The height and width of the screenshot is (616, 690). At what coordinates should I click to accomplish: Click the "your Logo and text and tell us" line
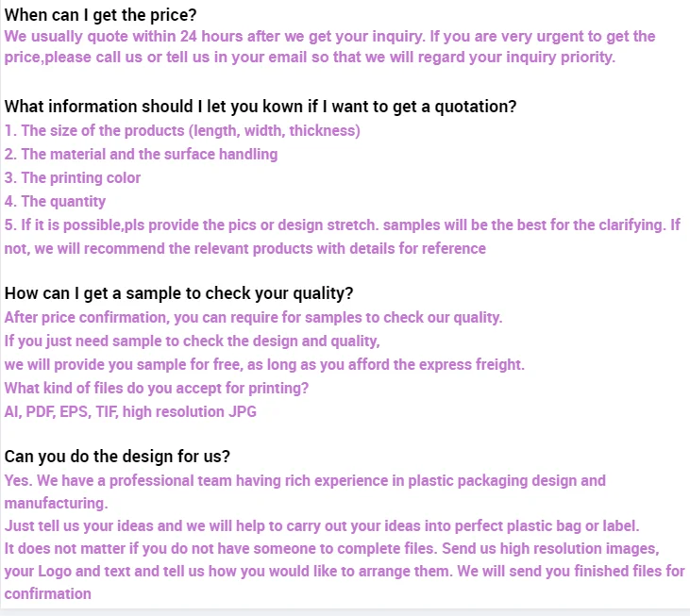pos(345,572)
